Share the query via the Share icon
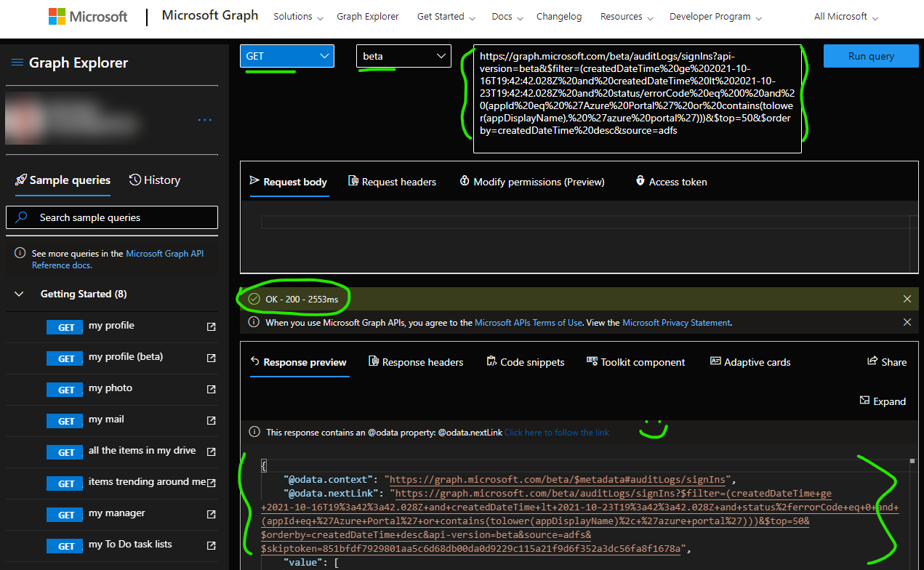924x570 pixels. point(886,361)
